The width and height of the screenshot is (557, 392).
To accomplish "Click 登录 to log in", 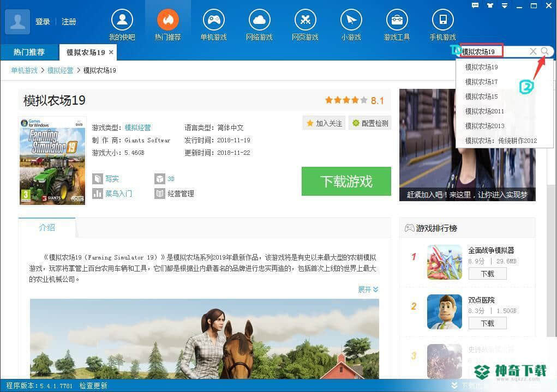I will coord(43,22).
